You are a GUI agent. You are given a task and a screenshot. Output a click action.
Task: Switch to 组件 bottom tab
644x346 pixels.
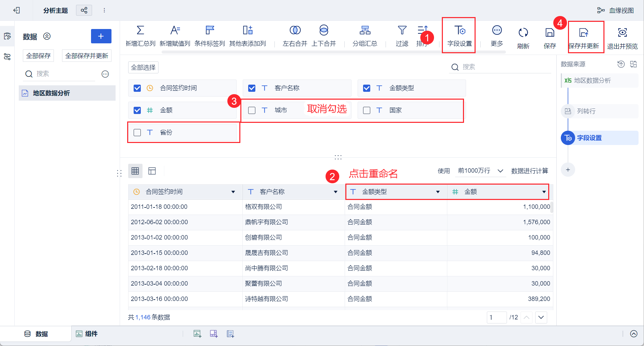point(87,334)
